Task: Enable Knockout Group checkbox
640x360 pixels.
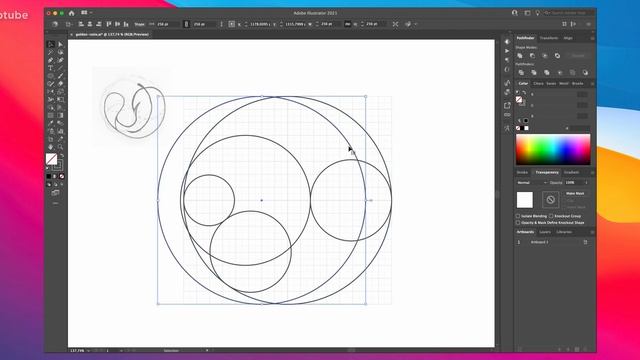Action: [x=551, y=216]
